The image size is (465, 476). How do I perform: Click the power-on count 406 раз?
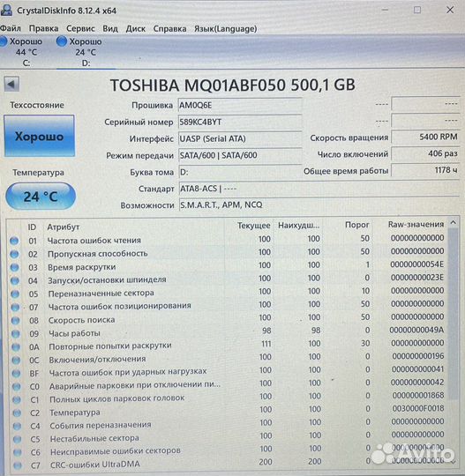click(425, 154)
